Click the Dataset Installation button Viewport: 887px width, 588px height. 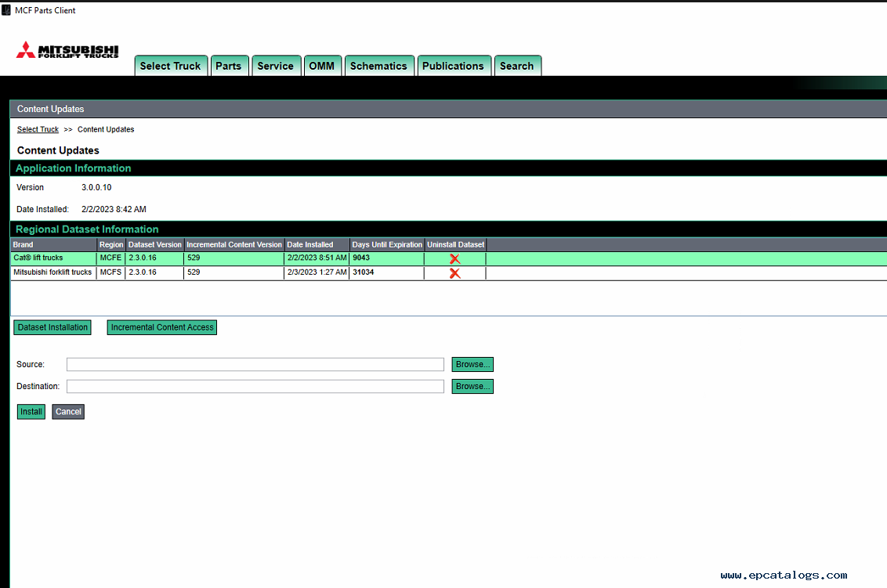coord(52,327)
